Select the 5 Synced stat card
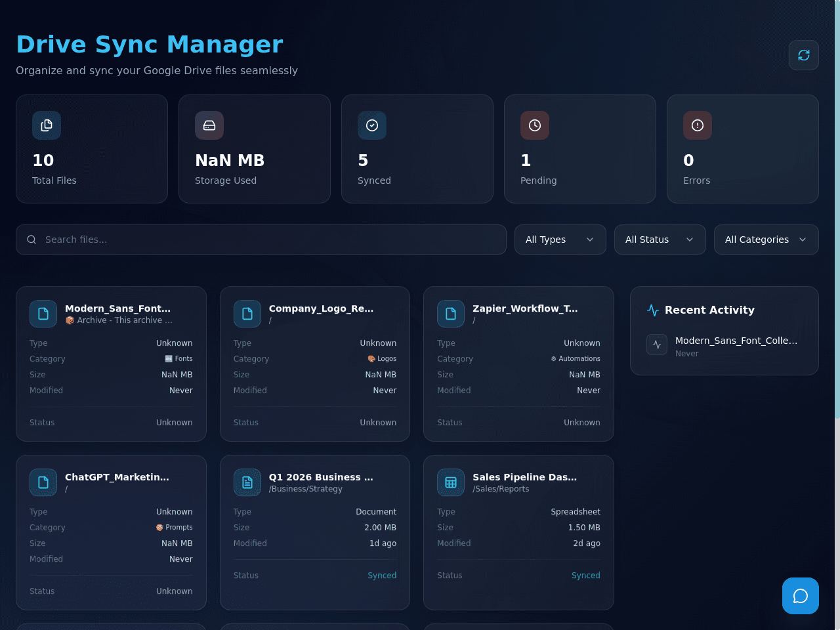The image size is (840, 630). [x=417, y=149]
